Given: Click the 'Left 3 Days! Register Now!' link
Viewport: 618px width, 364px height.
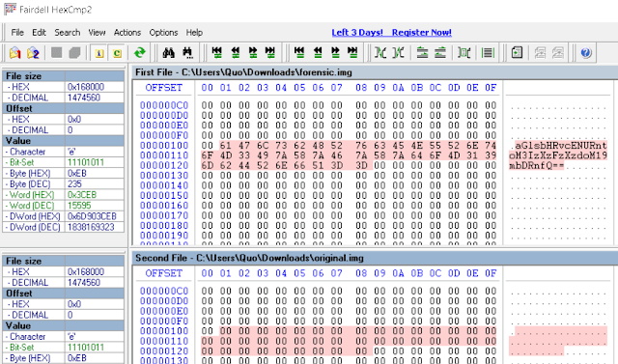Looking at the screenshot, I should (x=391, y=32).
